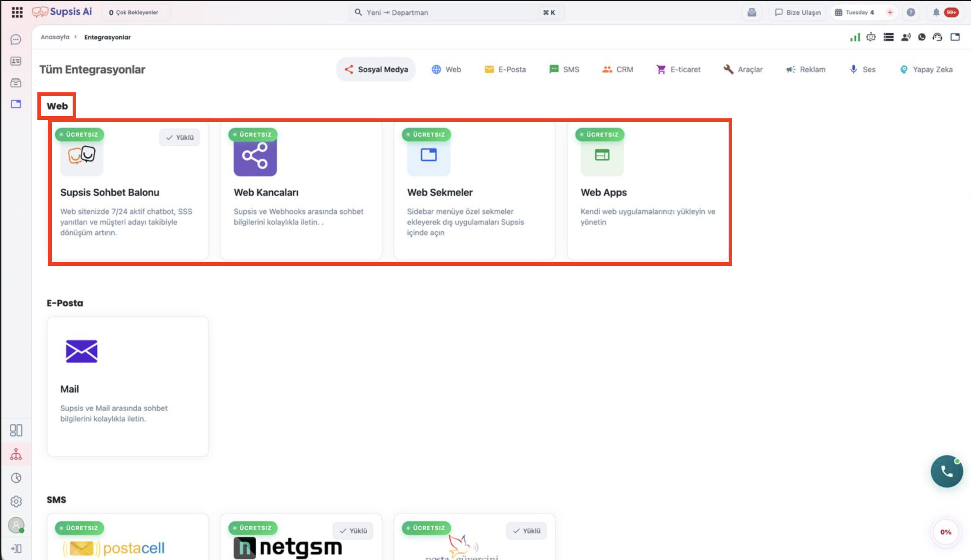The height and width of the screenshot is (560, 971).
Task: Open the Web Sekmeler integration card
Action: coord(475,190)
